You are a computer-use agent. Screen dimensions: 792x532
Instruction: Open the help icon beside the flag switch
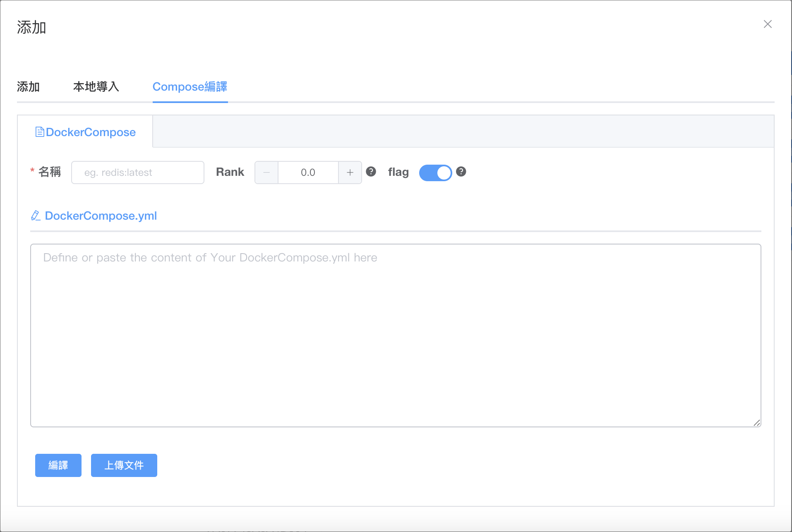(461, 172)
